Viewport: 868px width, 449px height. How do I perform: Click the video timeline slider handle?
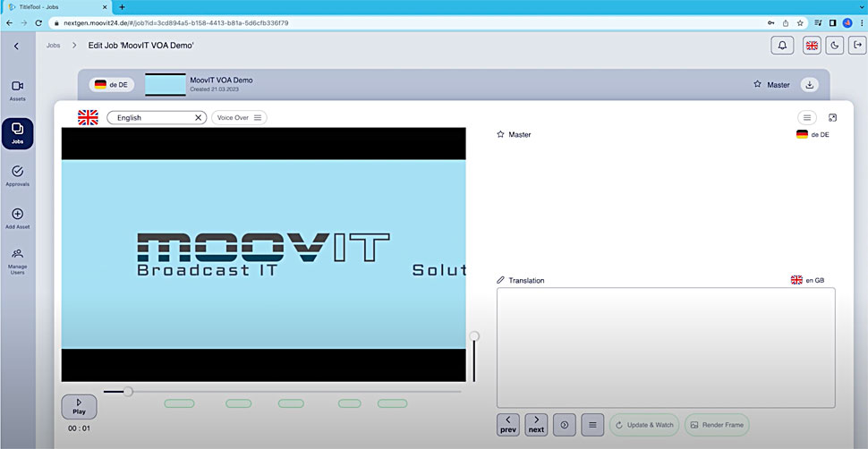[128, 392]
